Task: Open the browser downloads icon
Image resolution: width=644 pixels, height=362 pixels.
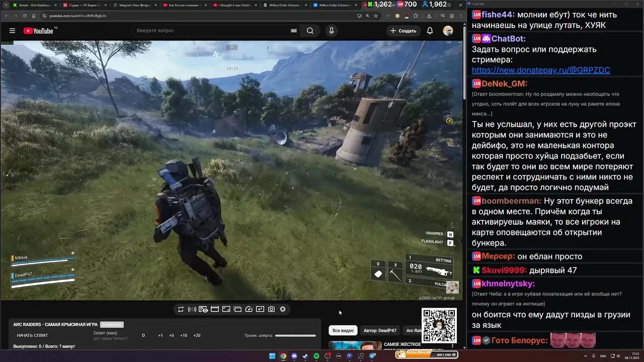Action: point(429,16)
